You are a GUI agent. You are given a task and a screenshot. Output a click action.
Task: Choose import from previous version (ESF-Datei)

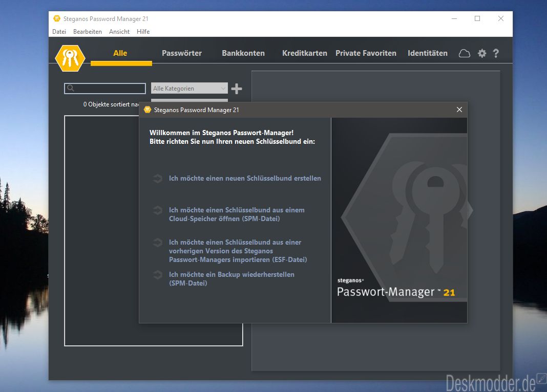[238, 251]
